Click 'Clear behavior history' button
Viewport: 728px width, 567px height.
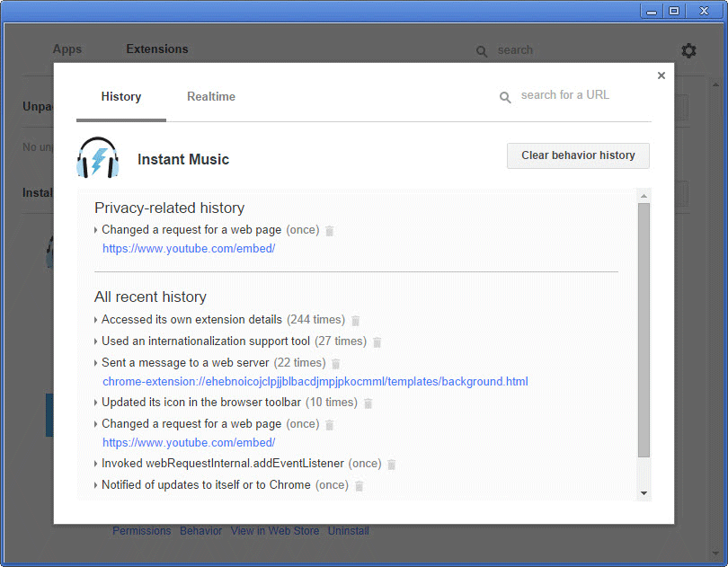578,155
